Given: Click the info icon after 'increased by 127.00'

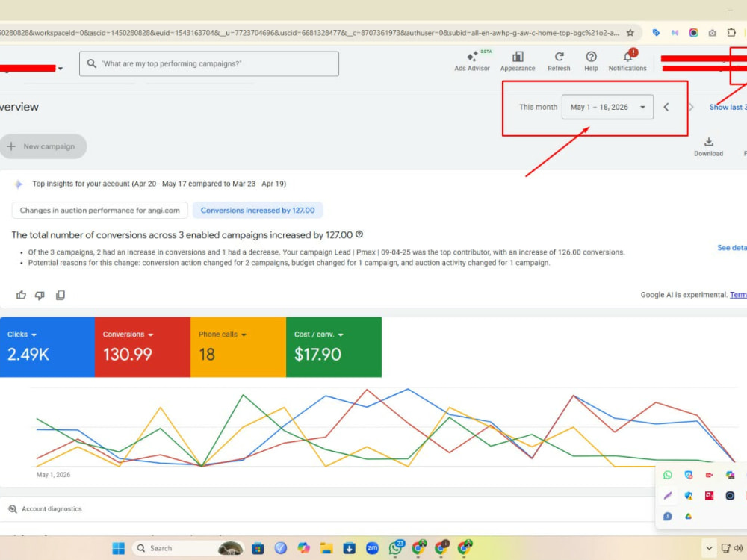Looking at the screenshot, I should pos(359,234).
